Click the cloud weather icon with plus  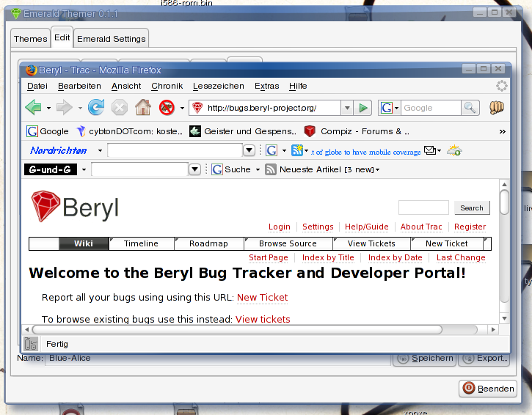(454, 150)
